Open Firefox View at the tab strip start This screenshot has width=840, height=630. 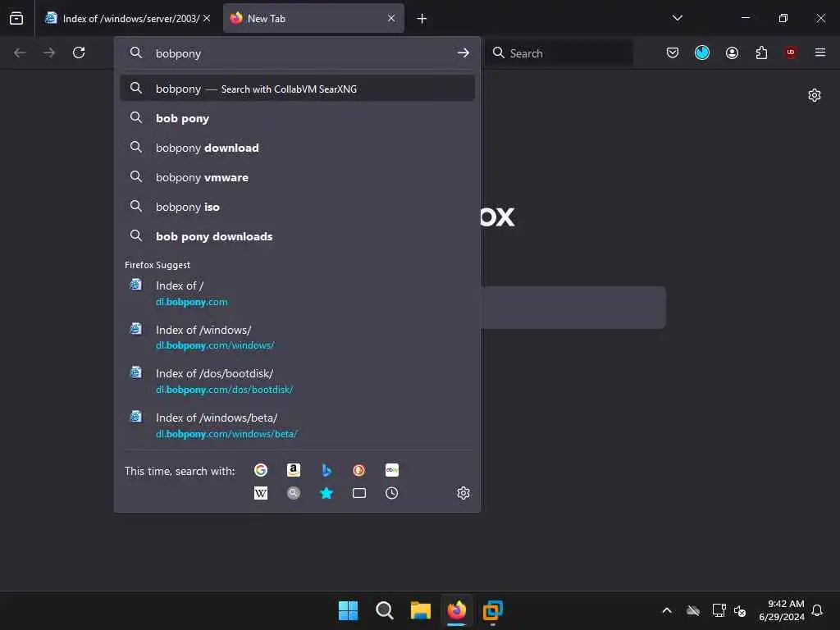[x=16, y=18]
